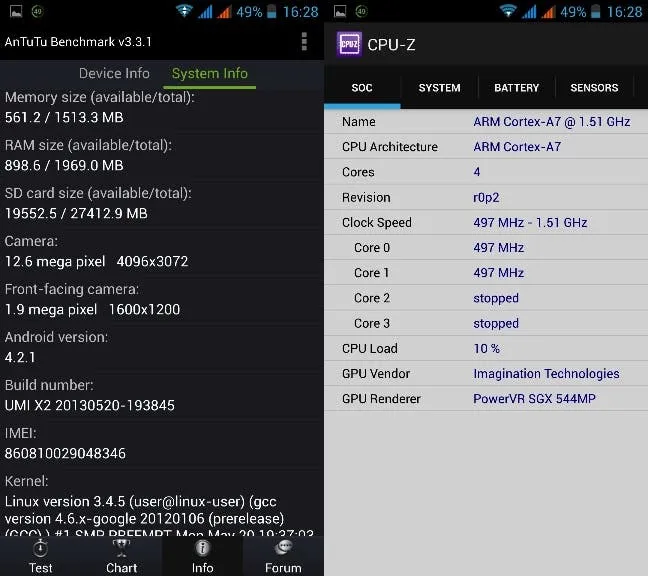Select Core 2 'stopped' value
The width and height of the screenshot is (650, 576).
click(496, 299)
